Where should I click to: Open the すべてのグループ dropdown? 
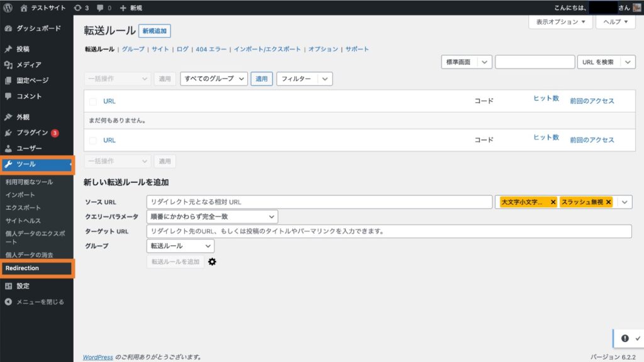pyautogui.click(x=213, y=79)
